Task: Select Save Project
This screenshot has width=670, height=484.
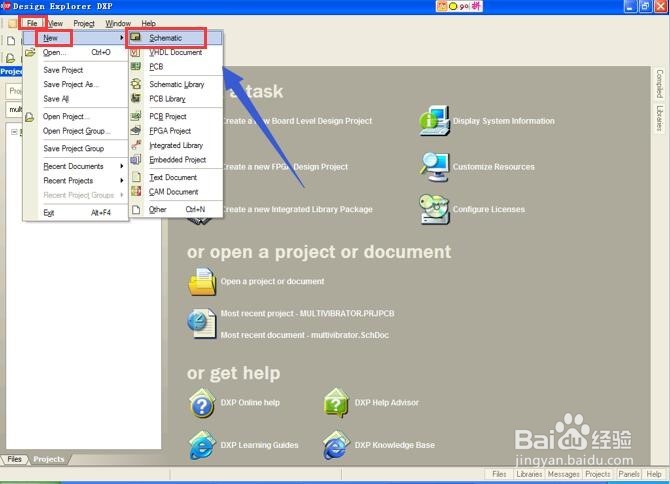Action: [76, 70]
